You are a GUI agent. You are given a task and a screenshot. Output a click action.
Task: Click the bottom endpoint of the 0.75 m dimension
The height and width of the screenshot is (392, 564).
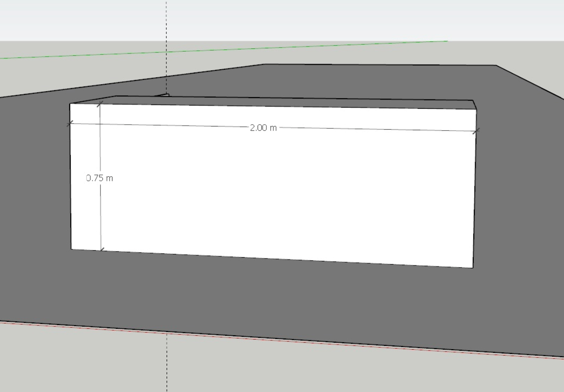102,251
